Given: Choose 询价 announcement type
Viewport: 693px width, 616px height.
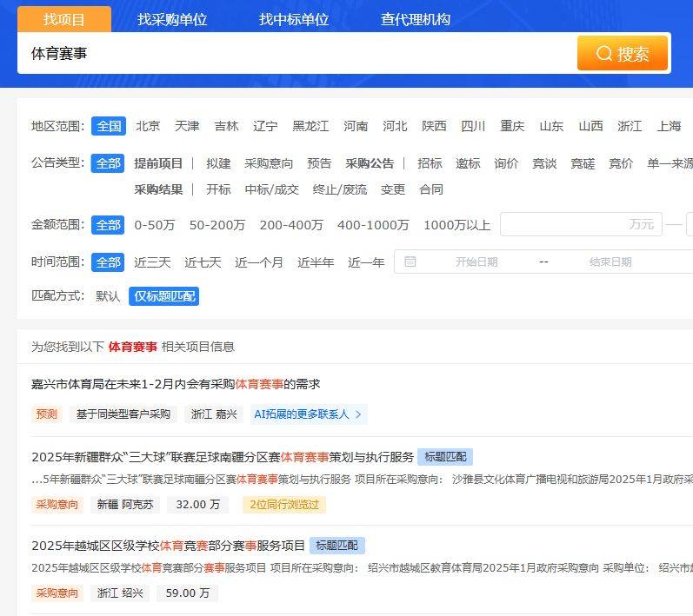Looking at the screenshot, I should (506, 163).
